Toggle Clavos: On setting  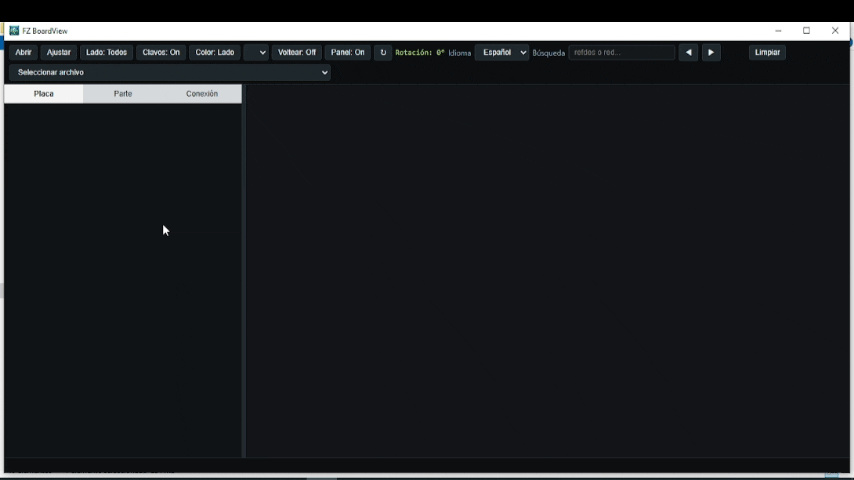[x=161, y=52]
